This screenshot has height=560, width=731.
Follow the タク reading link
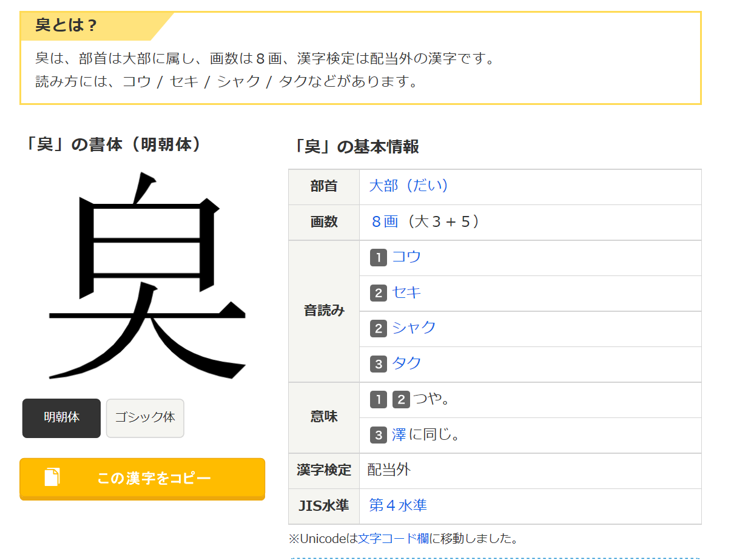click(406, 363)
